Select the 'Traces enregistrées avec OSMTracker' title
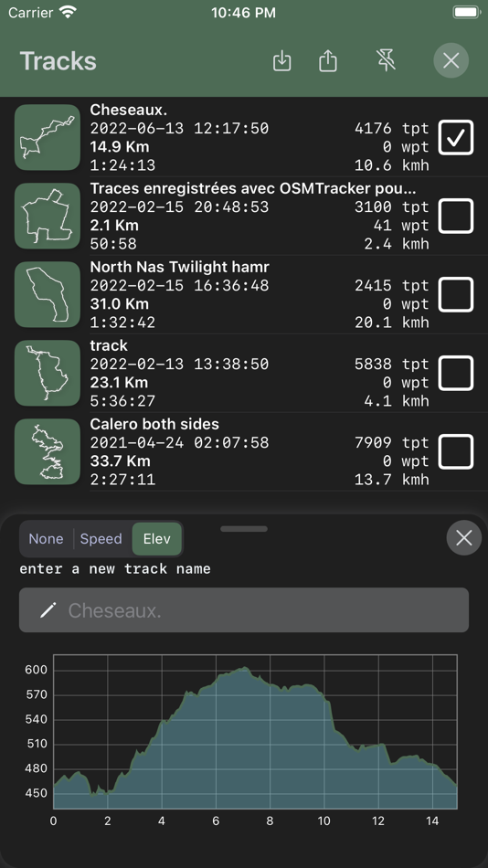Viewport: 488px width, 868px height. (x=253, y=189)
